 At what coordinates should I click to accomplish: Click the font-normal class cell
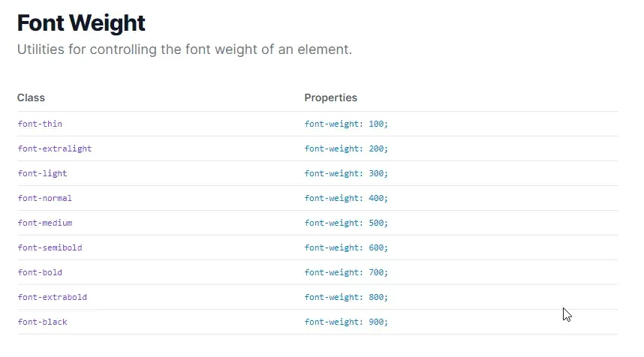pos(45,198)
